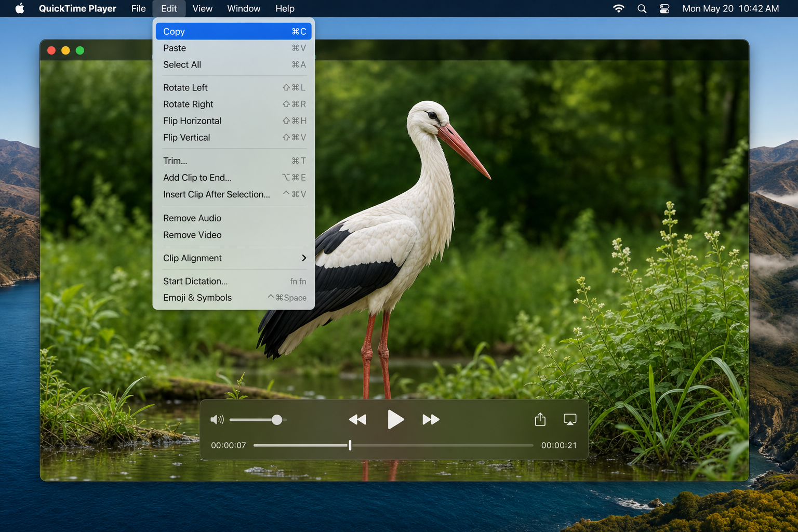
Task: Choose Copy from Edit menu
Action: point(234,31)
